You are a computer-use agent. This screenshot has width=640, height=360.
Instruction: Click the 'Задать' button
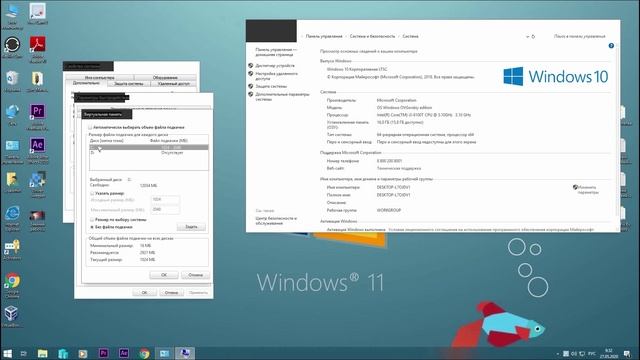click(191, 227)
